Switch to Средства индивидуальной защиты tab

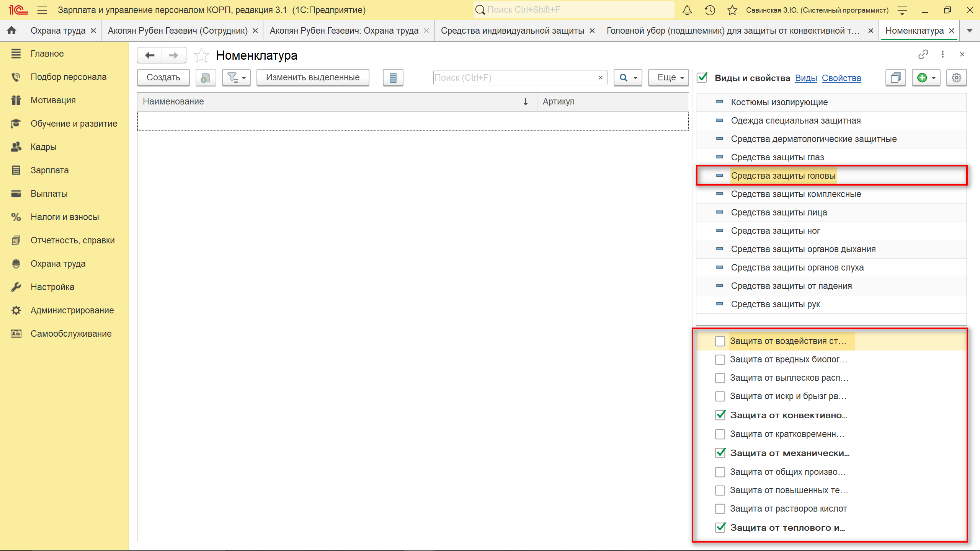coord(512,31)
